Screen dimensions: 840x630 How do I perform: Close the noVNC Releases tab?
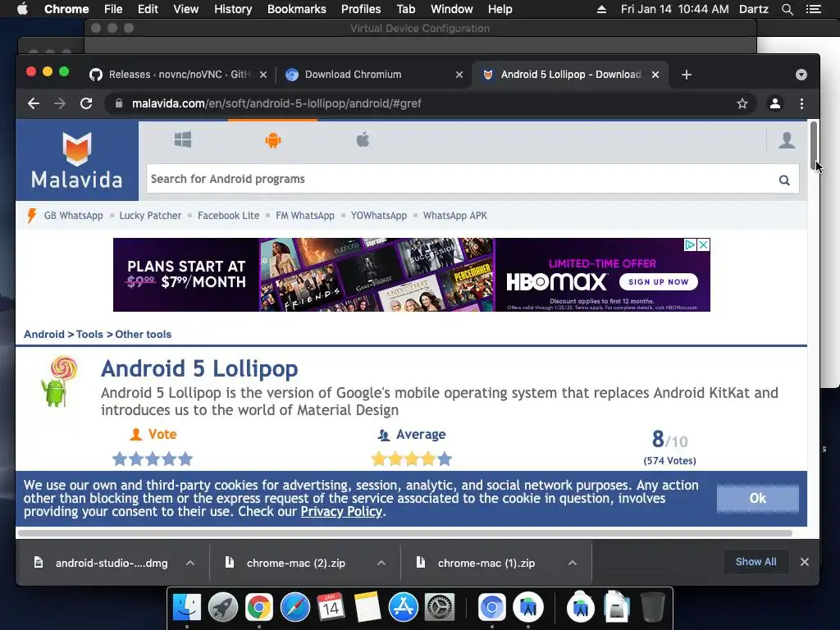point(263,75)
